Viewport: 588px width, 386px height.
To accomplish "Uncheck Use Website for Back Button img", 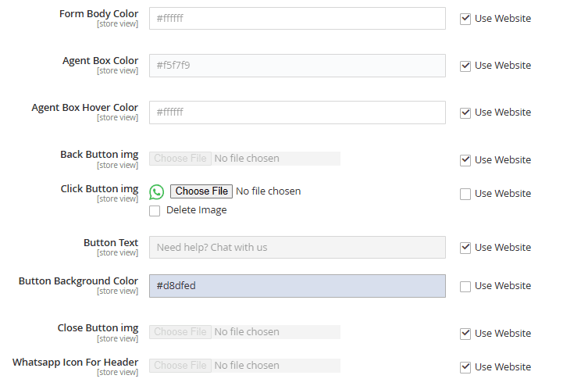I will (x=465, y=160).
